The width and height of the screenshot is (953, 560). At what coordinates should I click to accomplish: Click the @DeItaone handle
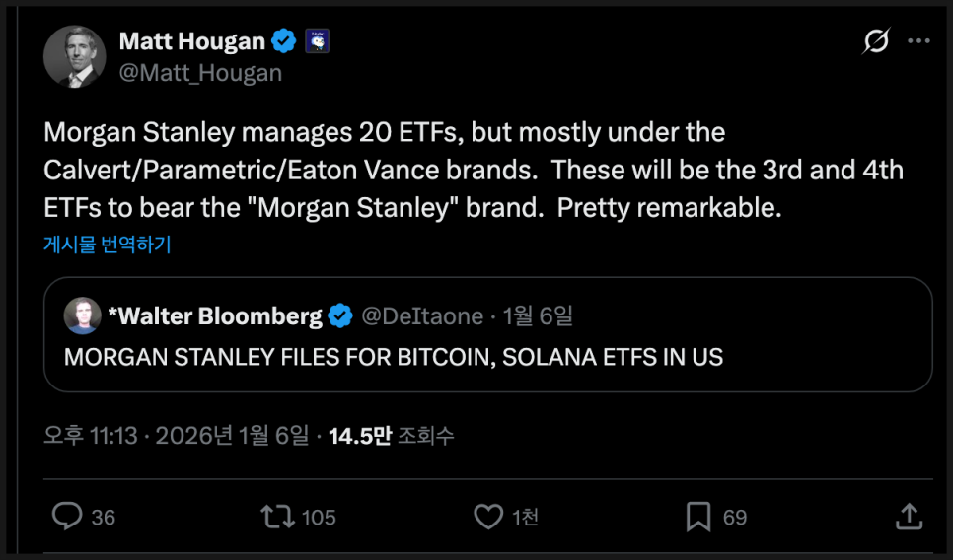[422, 315]
